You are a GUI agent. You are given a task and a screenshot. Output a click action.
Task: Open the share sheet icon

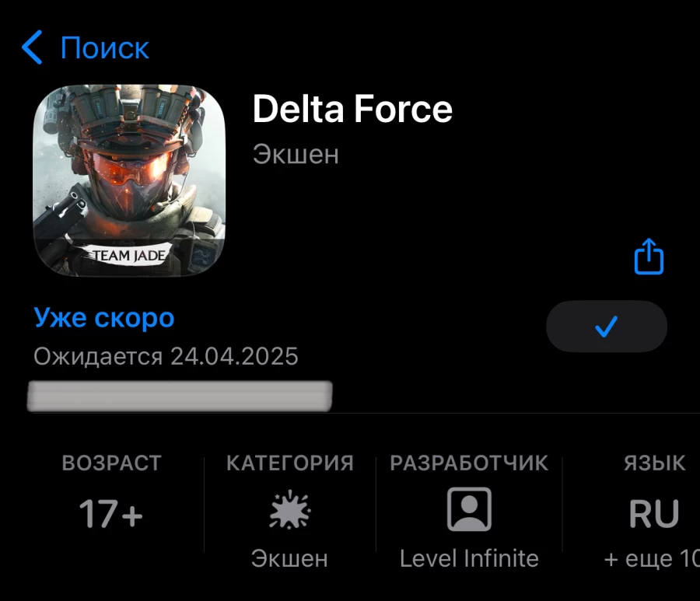point(649,257)
